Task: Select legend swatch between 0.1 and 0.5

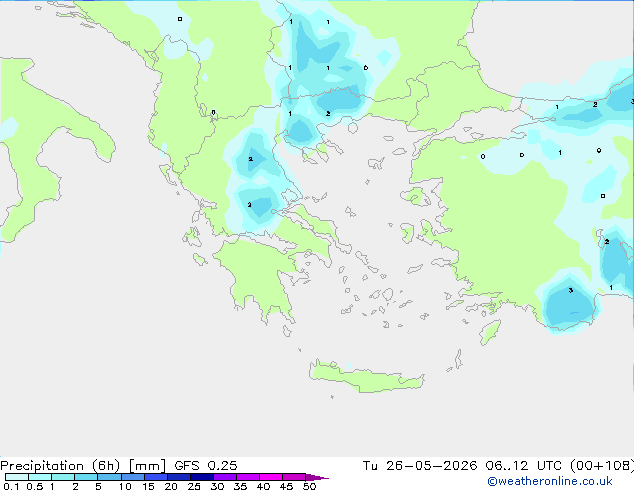Action: point(17,477)
